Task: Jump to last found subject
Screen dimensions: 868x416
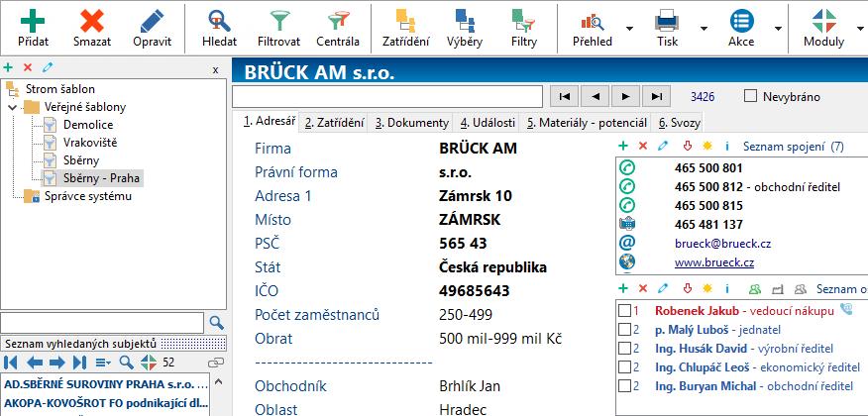Action: (79, 363)
